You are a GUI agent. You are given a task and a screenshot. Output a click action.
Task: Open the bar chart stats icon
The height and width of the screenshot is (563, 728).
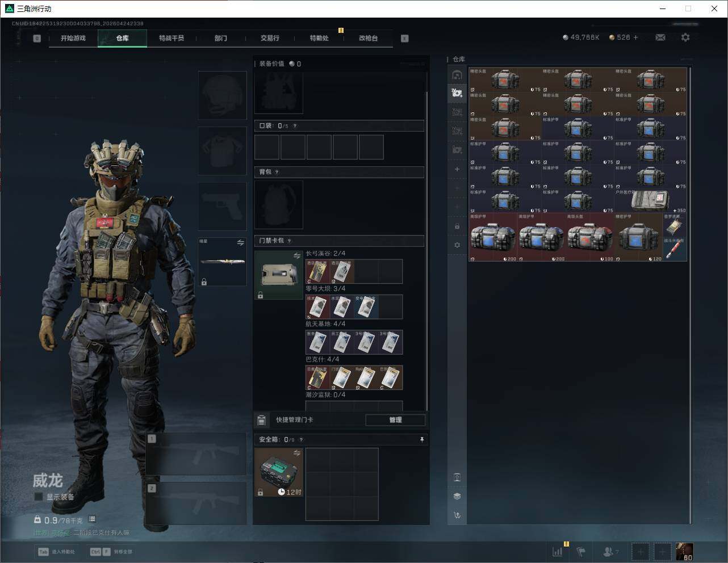(x=558, y=551)
